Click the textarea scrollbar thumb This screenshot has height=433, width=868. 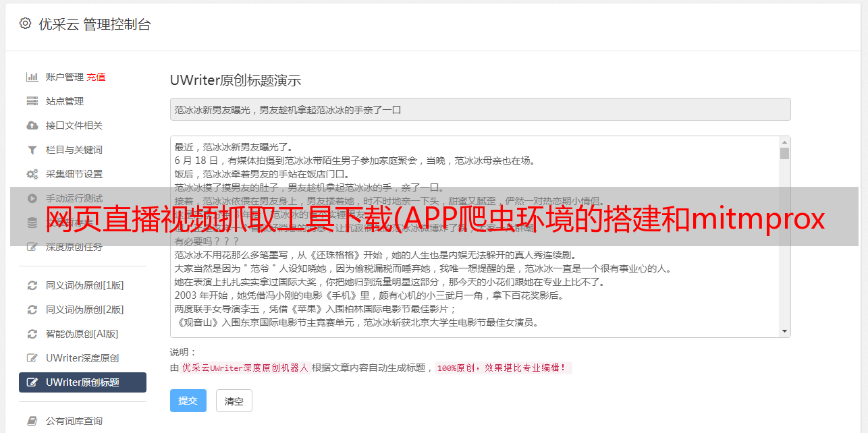click(x=784, y=153)
